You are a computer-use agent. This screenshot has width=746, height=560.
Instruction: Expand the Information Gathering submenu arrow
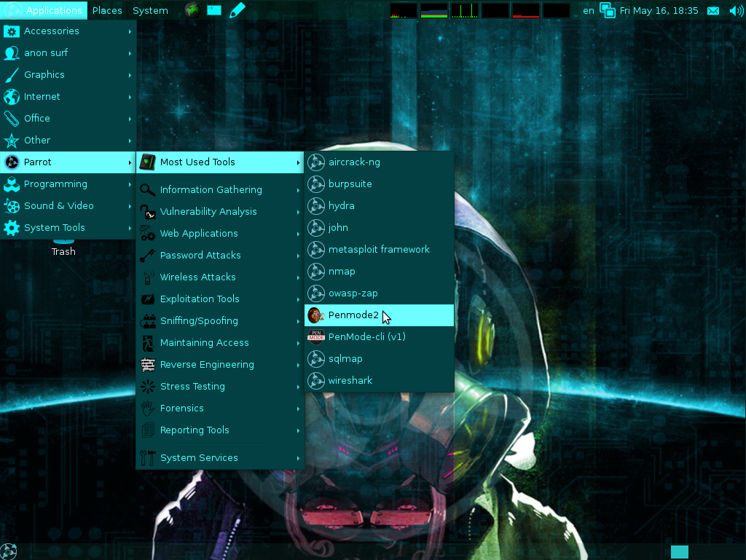pyautogui.click(x=298, y=190)
